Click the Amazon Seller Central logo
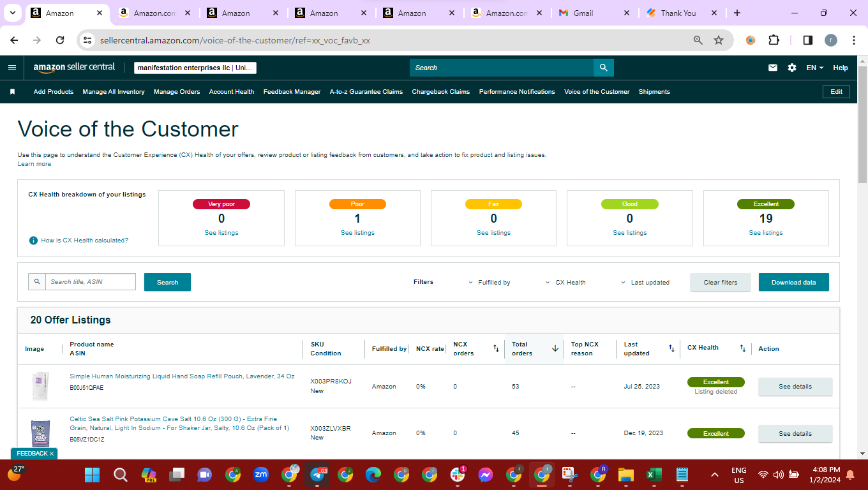 (x=74, y=68)
